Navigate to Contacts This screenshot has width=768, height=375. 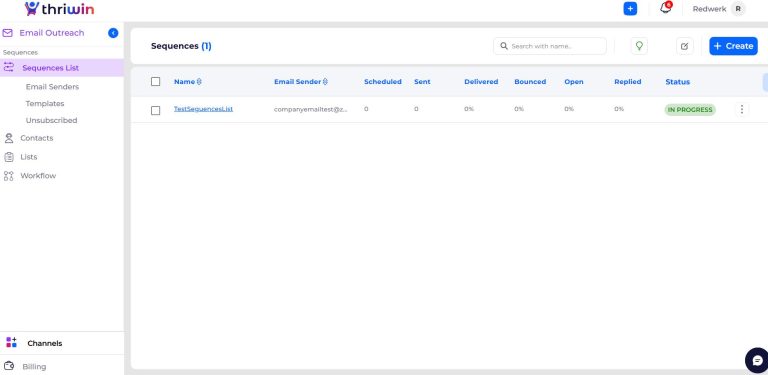37,138
